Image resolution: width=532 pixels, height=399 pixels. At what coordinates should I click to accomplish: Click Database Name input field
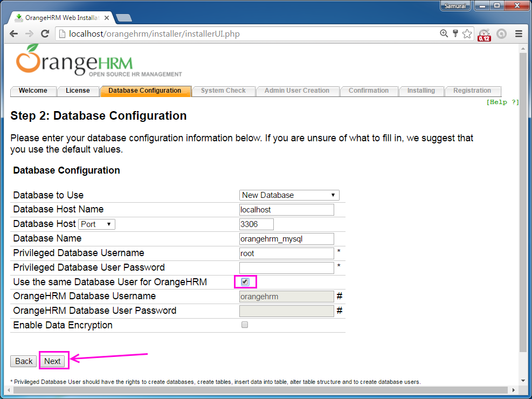coord(286,239)
